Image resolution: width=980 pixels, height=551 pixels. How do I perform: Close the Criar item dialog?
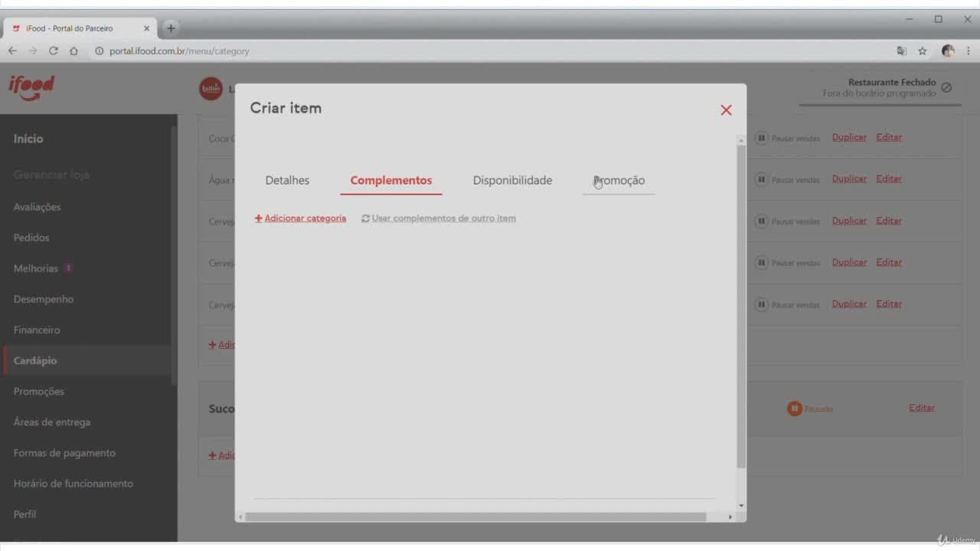726,110
